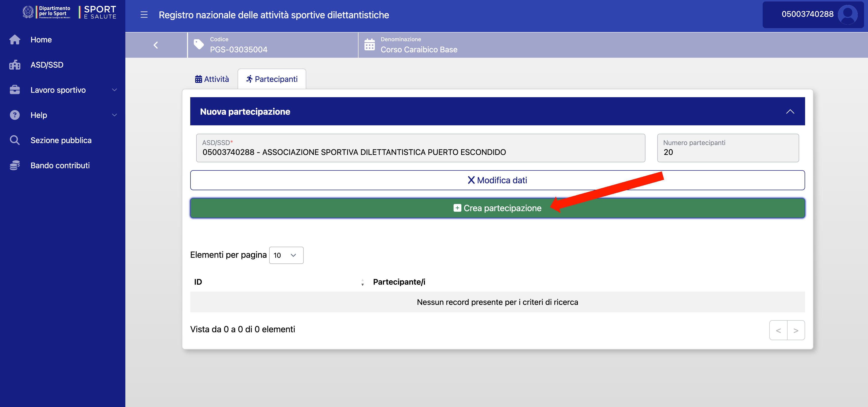
Task: Click the Modifica dati button
Action: click(497, 180)
